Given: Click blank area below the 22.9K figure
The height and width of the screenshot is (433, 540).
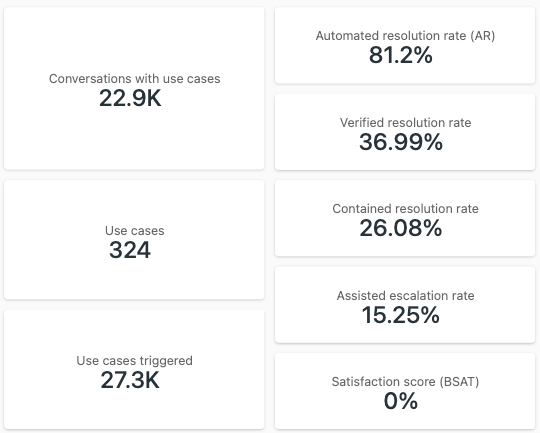Looking at the screenshot, I should click(134, 140).
